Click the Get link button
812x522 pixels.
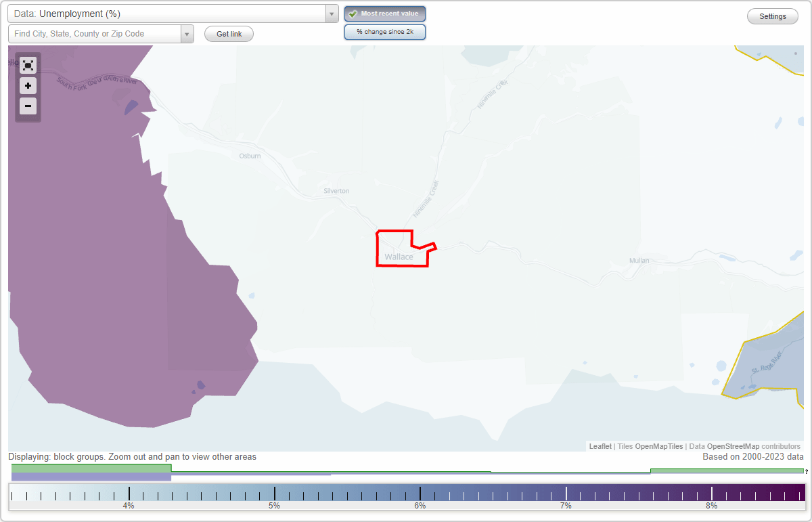tap(229, 34)
